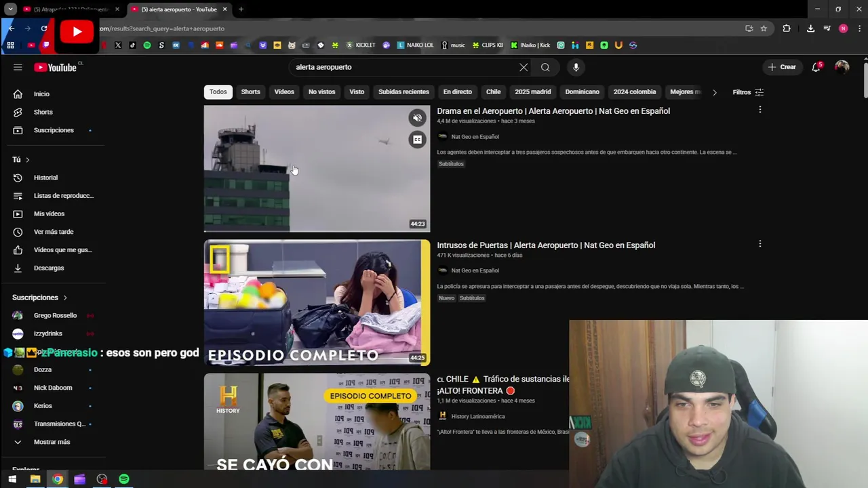Select the En directo filter chip
This screenshot has width=868, height=488.
pyautogui.click(x=458, y=92)
